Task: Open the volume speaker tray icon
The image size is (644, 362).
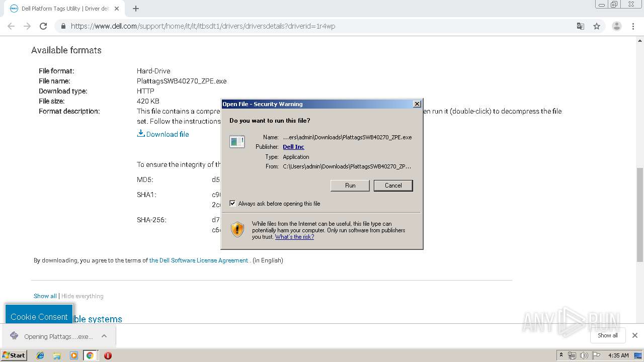Action: (584, 355)
